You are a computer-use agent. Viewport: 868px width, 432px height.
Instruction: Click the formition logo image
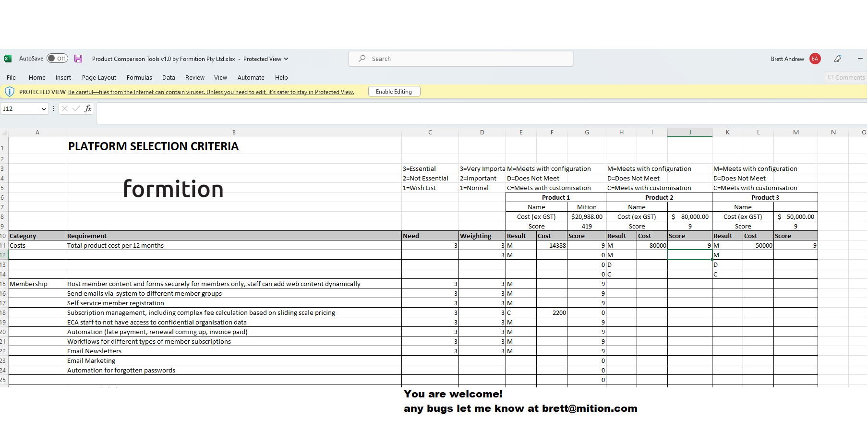point(173,189)
